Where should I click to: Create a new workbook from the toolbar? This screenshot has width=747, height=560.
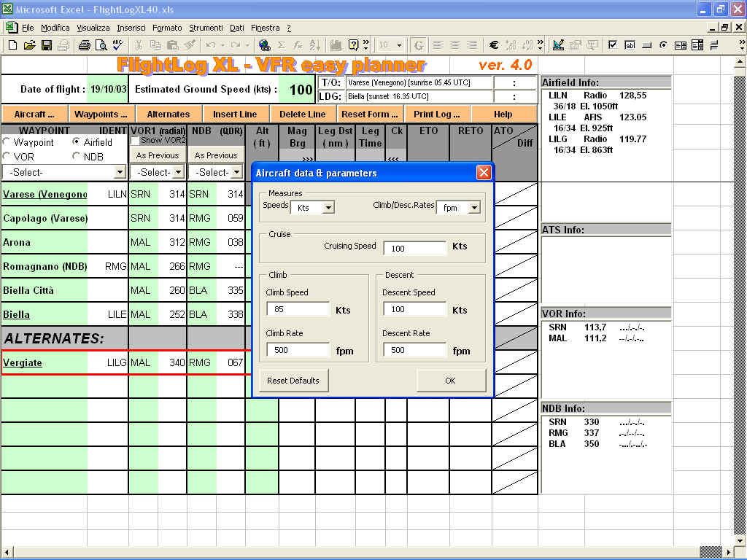13,45
